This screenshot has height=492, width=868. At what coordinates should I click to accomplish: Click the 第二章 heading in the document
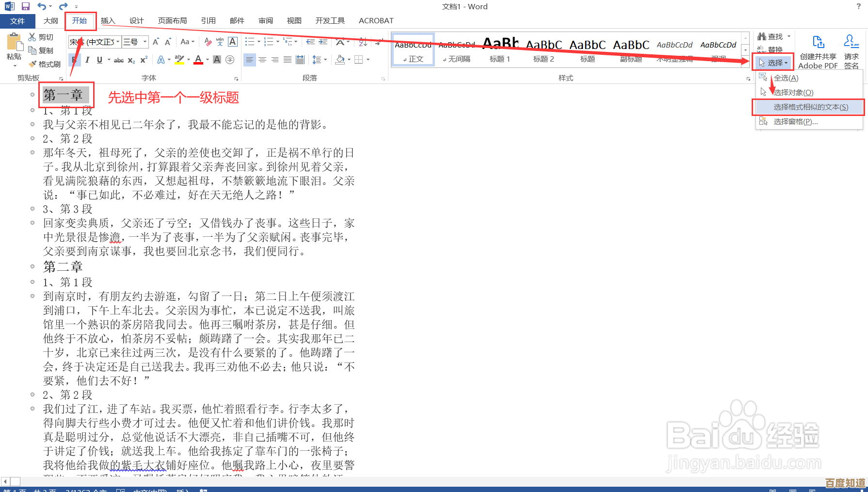(63, 267)
